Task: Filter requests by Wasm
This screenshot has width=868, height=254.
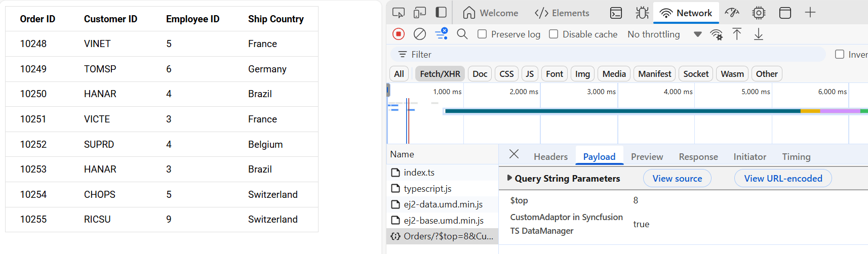Action: pyautogui.click(x=732, y=74)
